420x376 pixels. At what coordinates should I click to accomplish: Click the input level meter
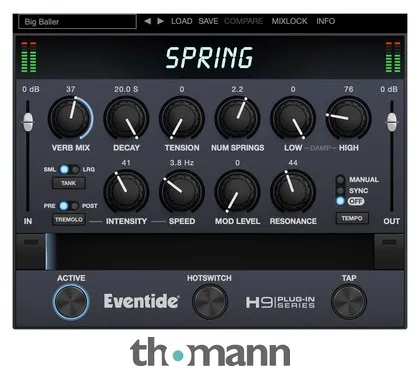(x=29, y=57)
